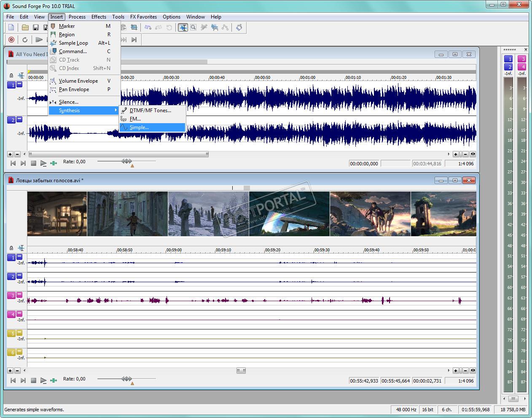Click Go to End in transport toolbar

pyautogui.click(x=134, y=40)
